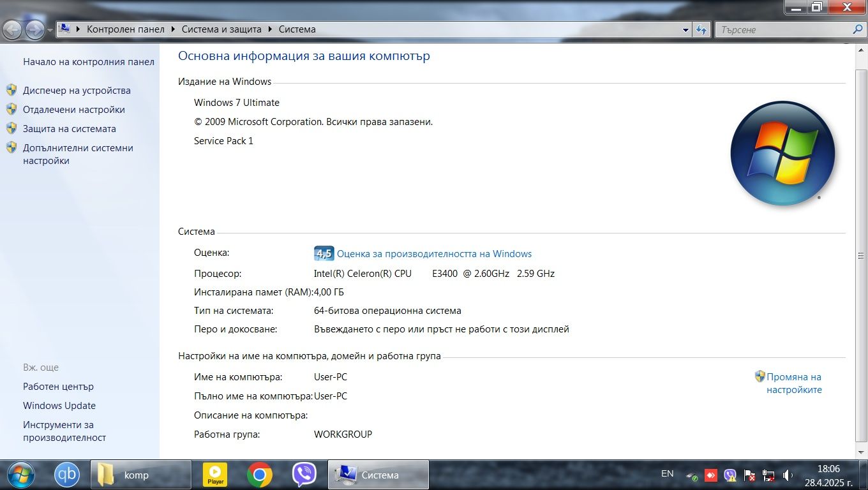The image size is (868, 490).
Task: Open Windows Update link
Action: [x=59, y=406]
